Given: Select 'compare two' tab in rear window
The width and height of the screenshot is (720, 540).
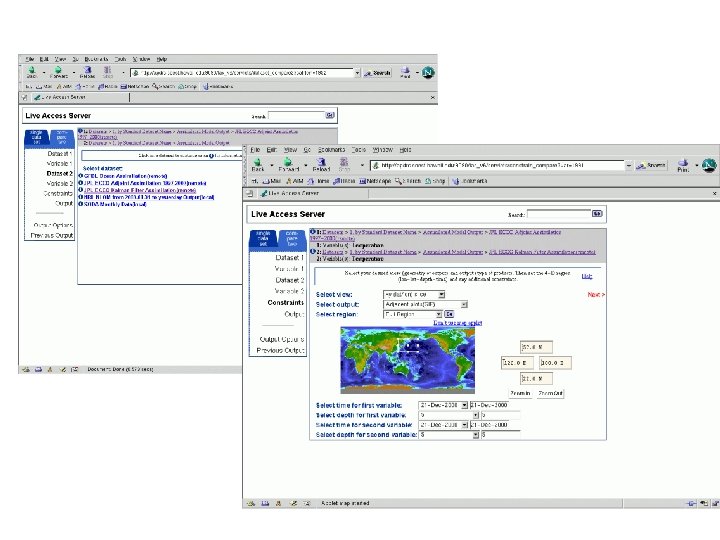Looking at the screenshot, I should (62, 136).
